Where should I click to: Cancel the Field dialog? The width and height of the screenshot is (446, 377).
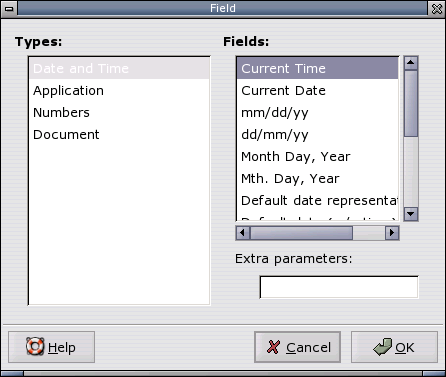pos(297,347)
